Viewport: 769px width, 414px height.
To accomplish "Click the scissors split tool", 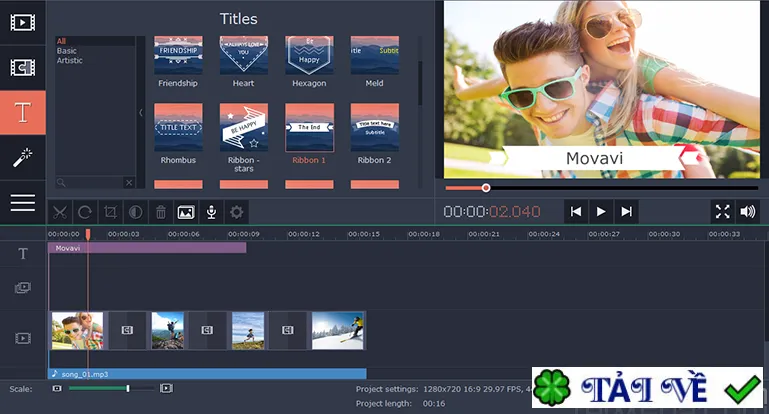I will tap(60, 212).
